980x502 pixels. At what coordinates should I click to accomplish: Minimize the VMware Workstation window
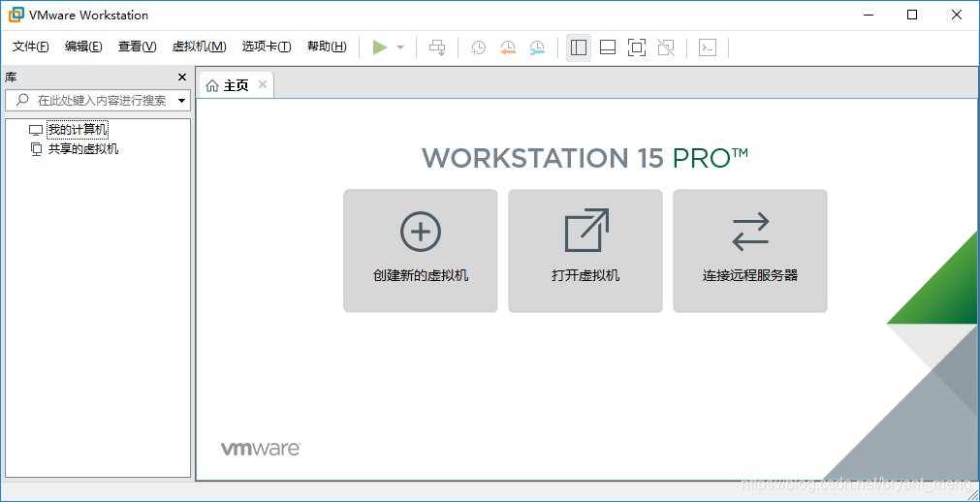point(868,15)
